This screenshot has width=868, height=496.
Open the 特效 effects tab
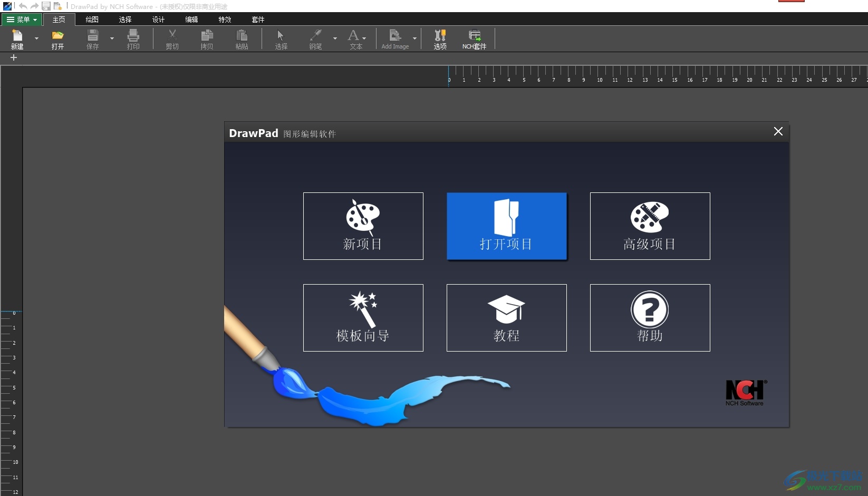pos(225,20)
